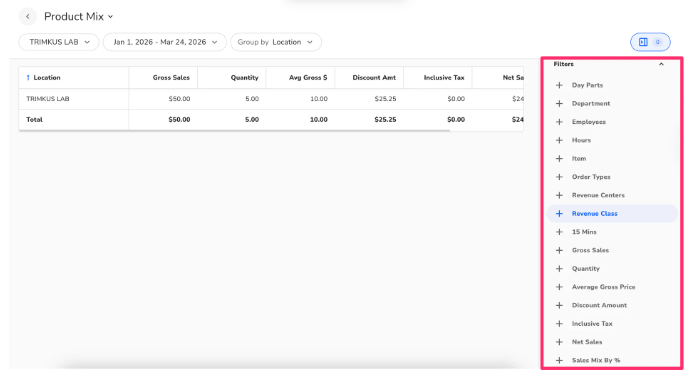Screen dimensions: 697x373
Task: Click the plus icon next to Item
Action: (x=559, y=158)
